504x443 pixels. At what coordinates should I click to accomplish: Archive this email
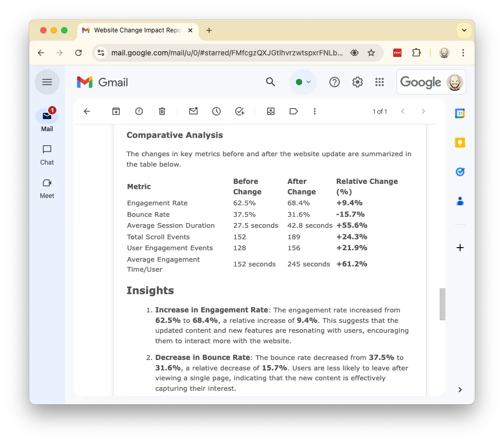[116, 111]
